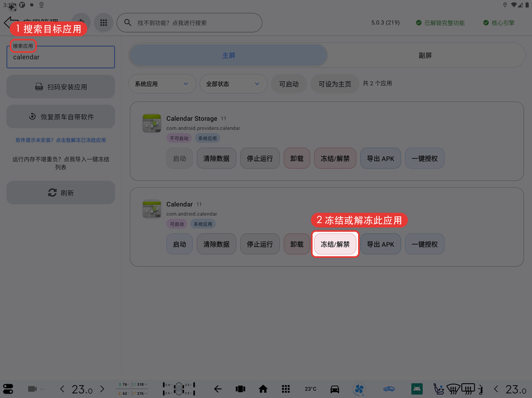Click the 刷新 refresh button
Screen dimensions: 532x398
tap(61, 193)
